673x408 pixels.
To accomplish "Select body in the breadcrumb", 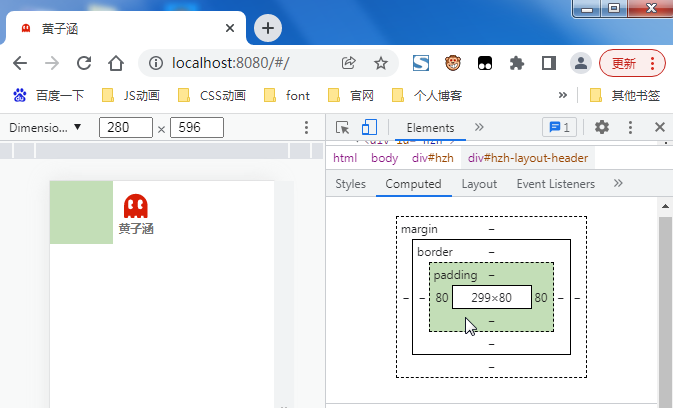I will tap(385, 158).
